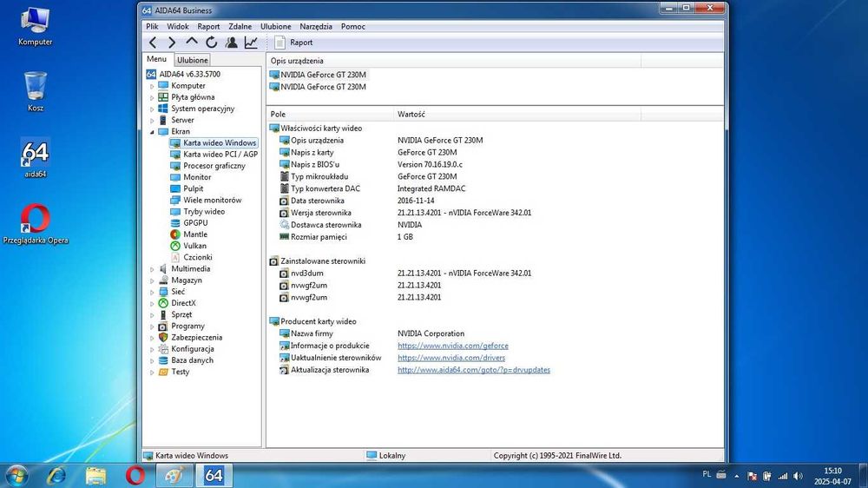Open the Narzędzia menu
Image resolution: width=868 pixels, height=488 pixels.
click(x=316, y=26)
